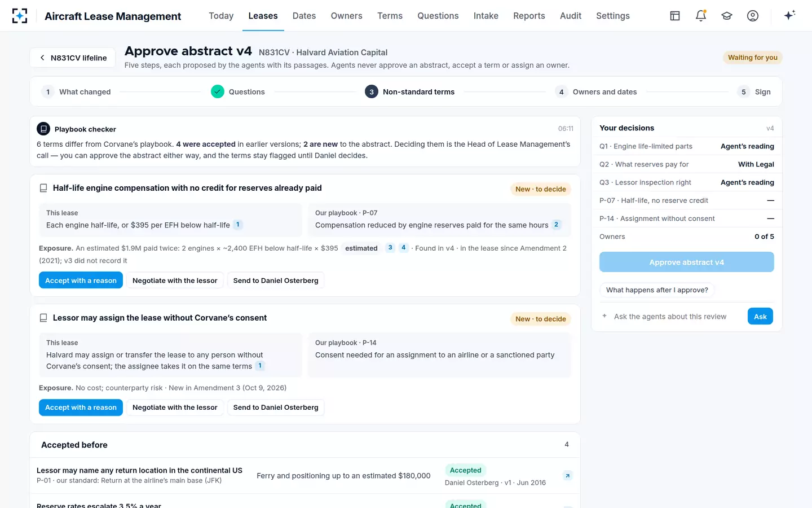
Task: Open citation 2 in the P-07 playbook text
Action: pyautogui.click(x=557, y=225)
